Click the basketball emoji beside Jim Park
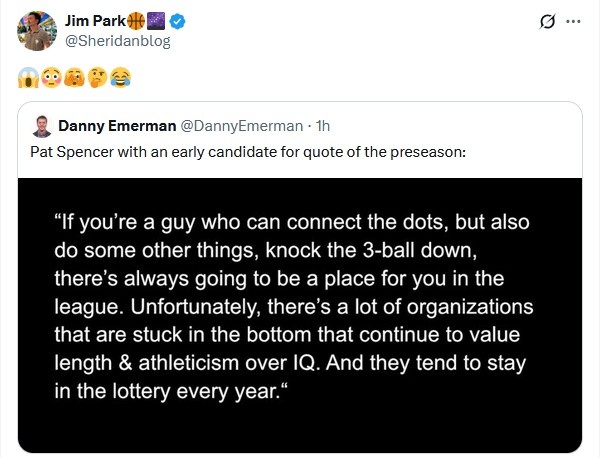Viewport: 604px width, 457px height. click(x=137, y=21)
